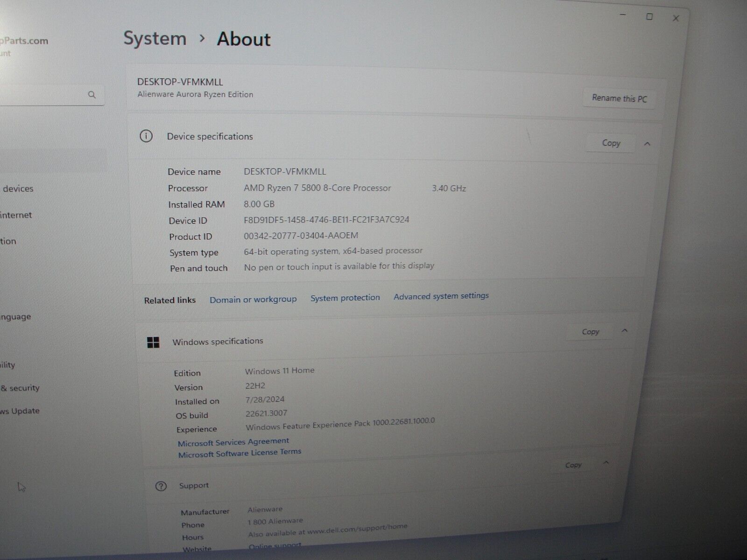The height and width of the screenshot is (560, 747).
Task: Copy the Device specifications
Action: pos(611,143)
